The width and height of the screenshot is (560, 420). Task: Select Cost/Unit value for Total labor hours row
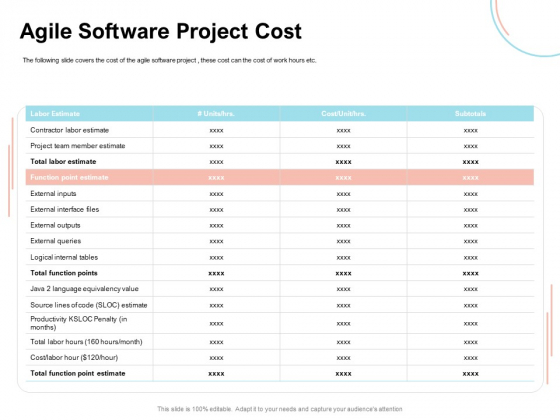344,342
